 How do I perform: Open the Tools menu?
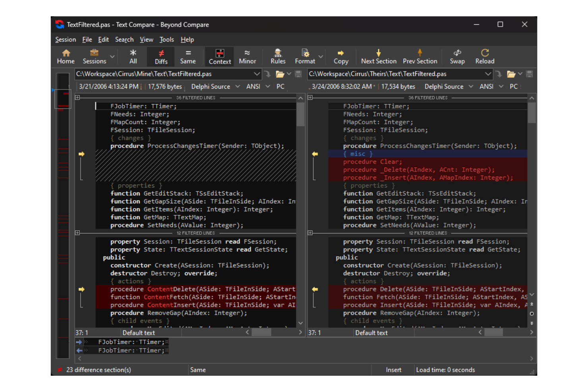(167, 39)
